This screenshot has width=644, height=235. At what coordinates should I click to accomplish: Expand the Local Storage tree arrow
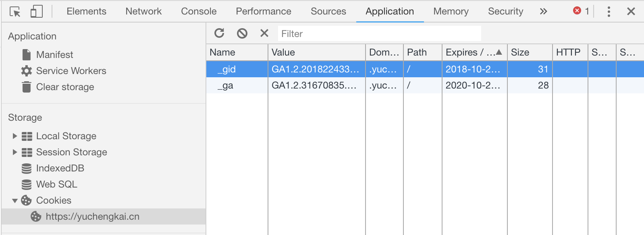coord(15,136)
